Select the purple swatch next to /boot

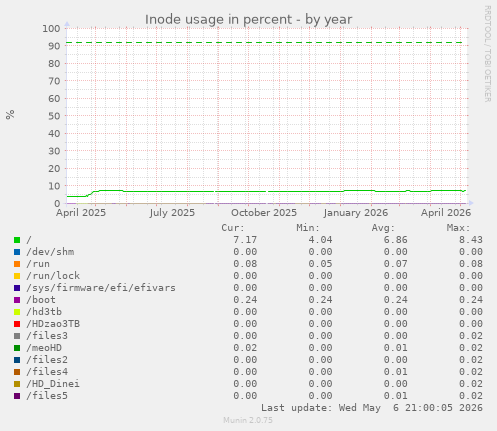(x=17, y=300)
